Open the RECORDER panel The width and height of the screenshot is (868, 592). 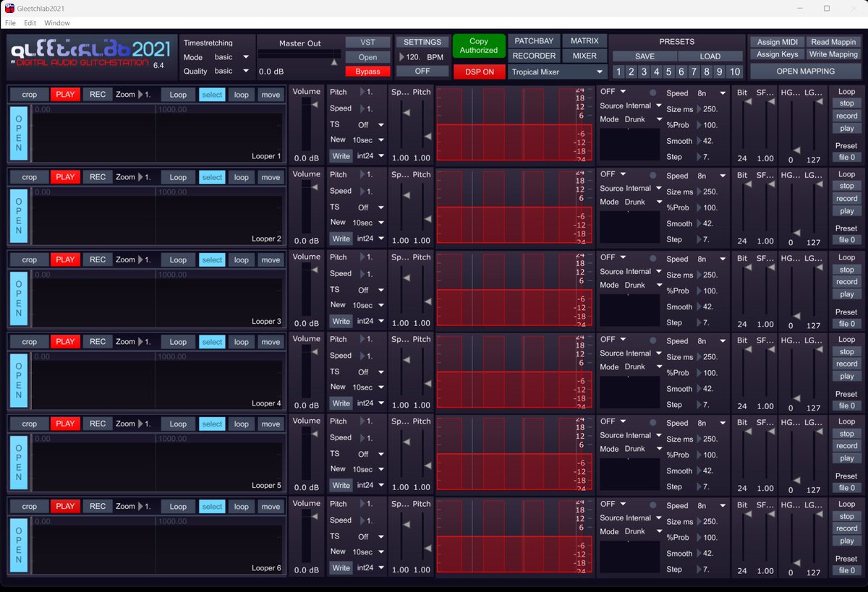coord(534,56)
